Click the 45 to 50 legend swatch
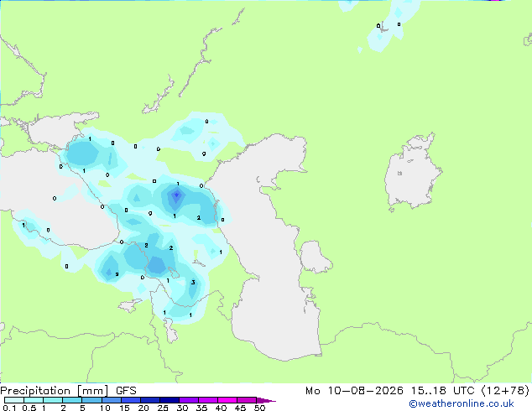The image size is (532, 411). (247, 400)
